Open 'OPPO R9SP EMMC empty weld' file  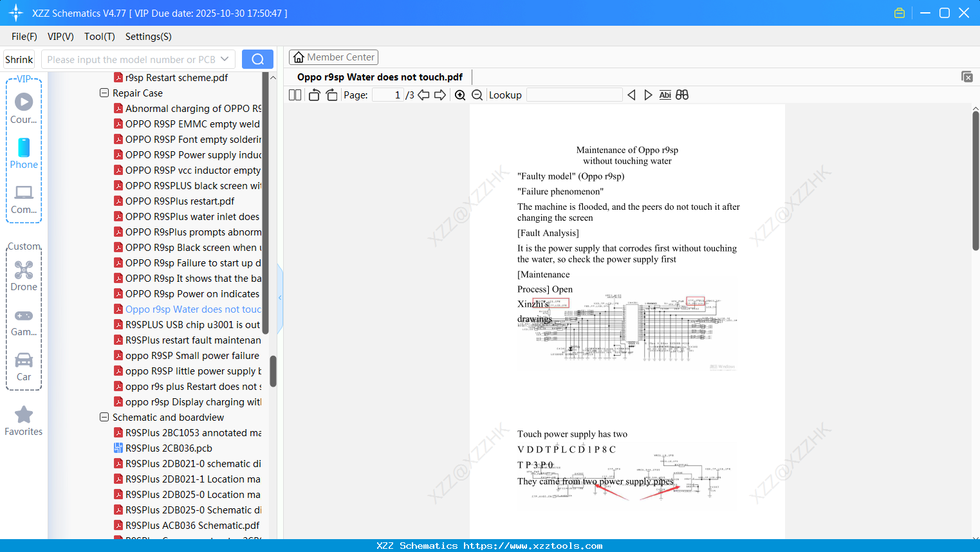tap(187, 124)
